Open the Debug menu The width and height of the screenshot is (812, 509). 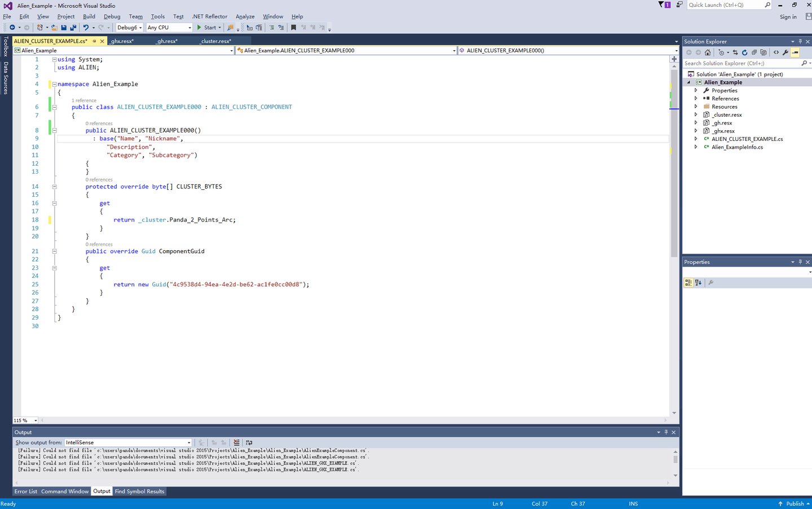click(x=112, y=16)
